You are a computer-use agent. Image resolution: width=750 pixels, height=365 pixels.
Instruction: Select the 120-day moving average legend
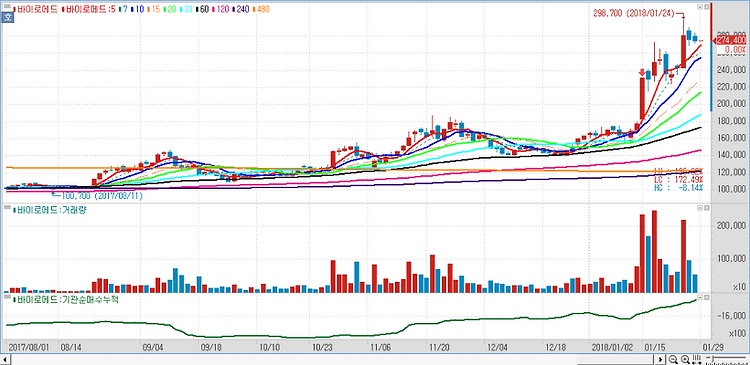[x=221, y=8]
